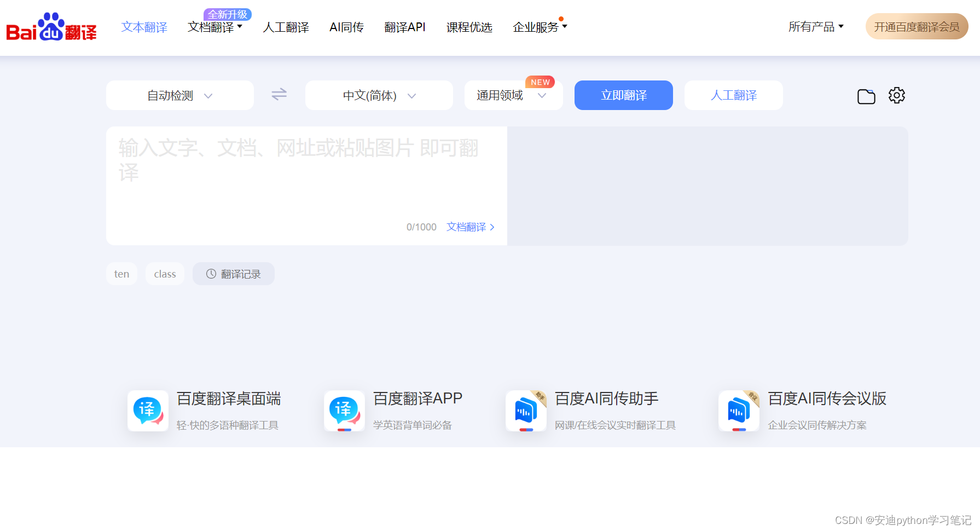Select the 'ten' history chip
The height and width of the screenshot is (531, 980).
point(121,274)
